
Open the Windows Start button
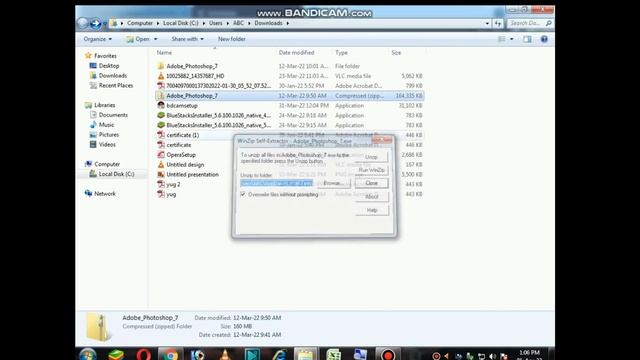87,354
